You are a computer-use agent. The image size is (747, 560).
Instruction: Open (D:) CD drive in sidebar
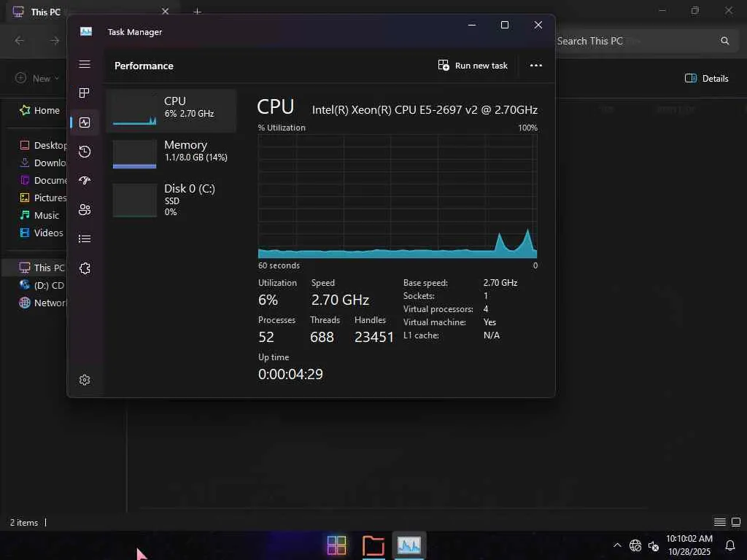(42, 285)
